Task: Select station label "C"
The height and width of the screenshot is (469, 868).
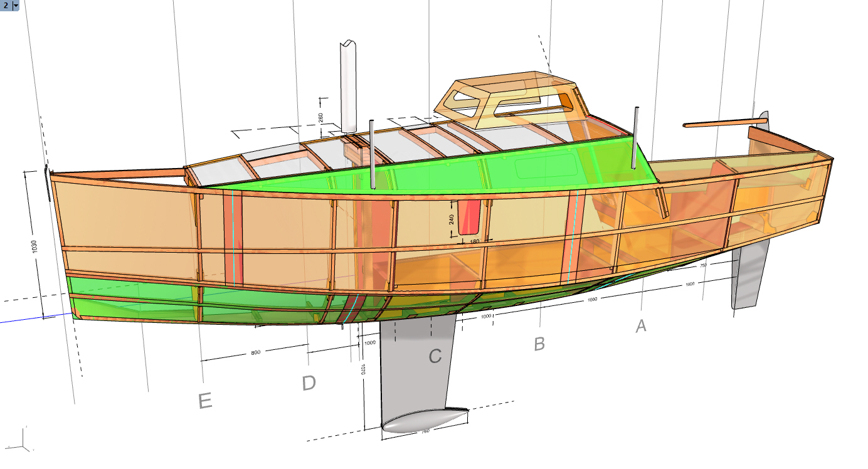Action: pos(435,356)
